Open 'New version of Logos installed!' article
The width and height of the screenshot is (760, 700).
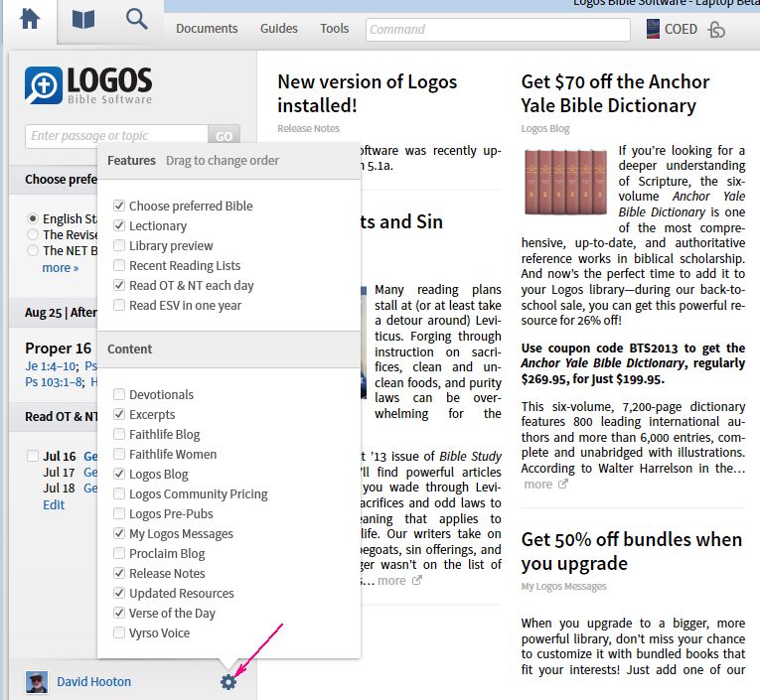click(x=367, y=93)
